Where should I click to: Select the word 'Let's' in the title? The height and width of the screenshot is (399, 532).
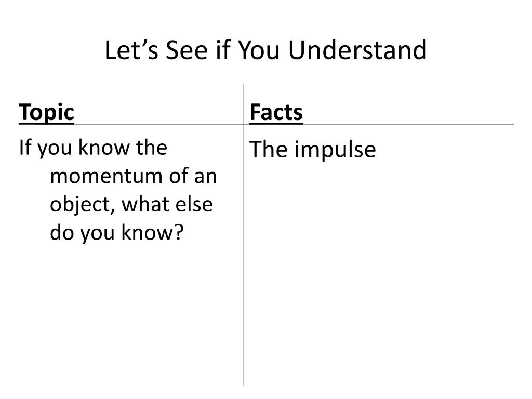pos(131,50)
